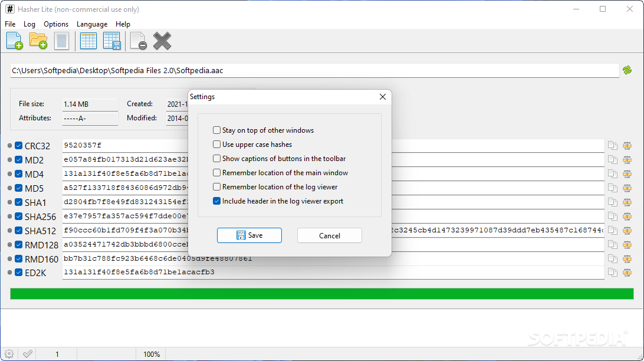The width and height of the screenshot is (644, 361).
Task: Copy the MD2 hash with copy icon
Action: coord(613,160)
